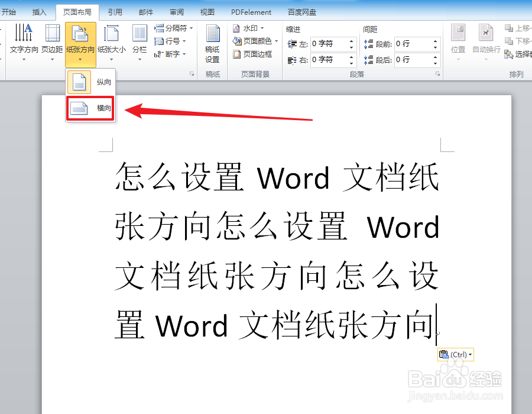Decrease right indent with down stepper
The image size is (532, 414).
[x=352, y=63]
